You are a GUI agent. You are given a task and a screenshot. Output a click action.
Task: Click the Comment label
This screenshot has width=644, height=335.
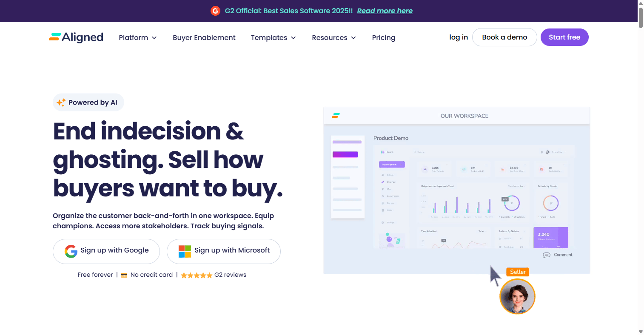563,255
